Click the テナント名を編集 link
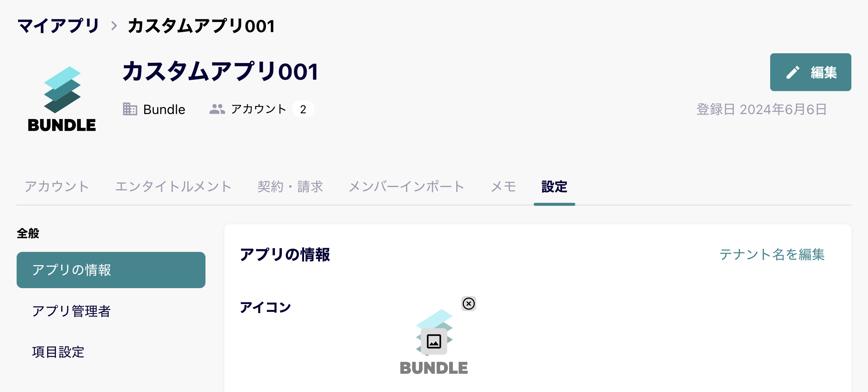 pyautogui.click(x=772, y=255)
